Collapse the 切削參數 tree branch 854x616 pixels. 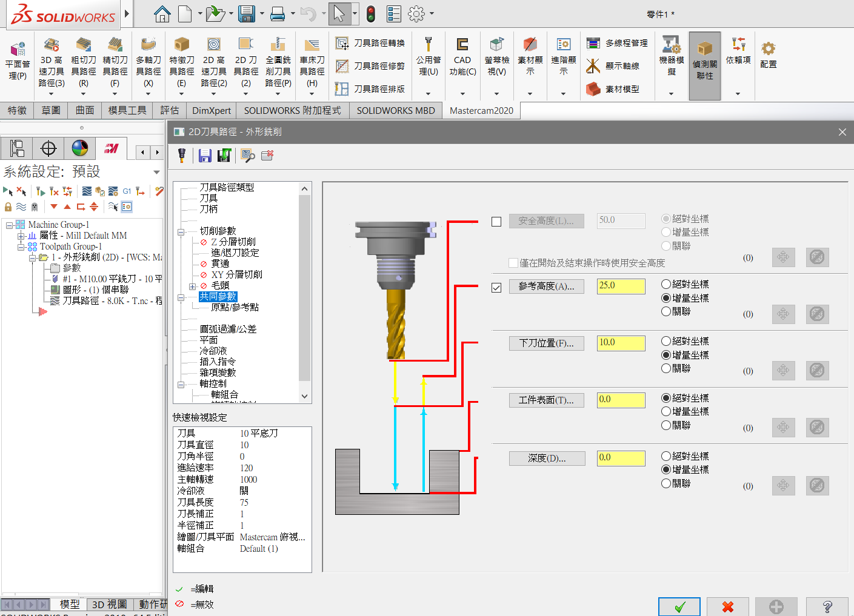click(x=181, y=231)
